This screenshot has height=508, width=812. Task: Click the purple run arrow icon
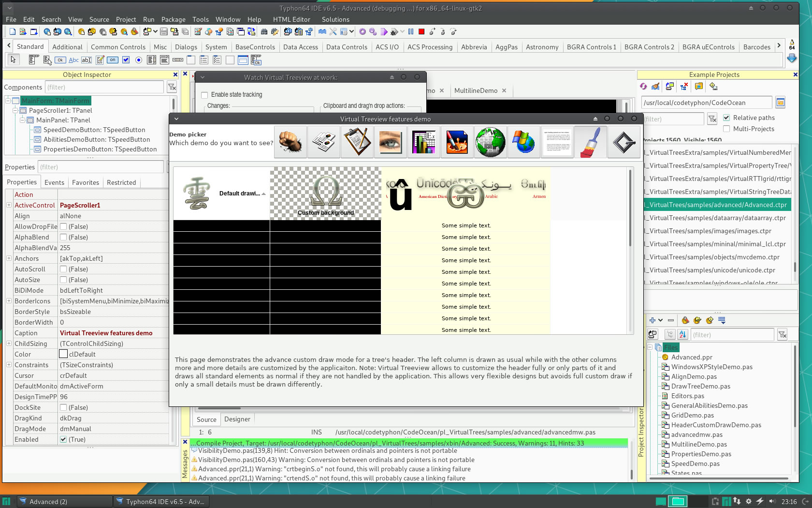(x=384, y=31)
